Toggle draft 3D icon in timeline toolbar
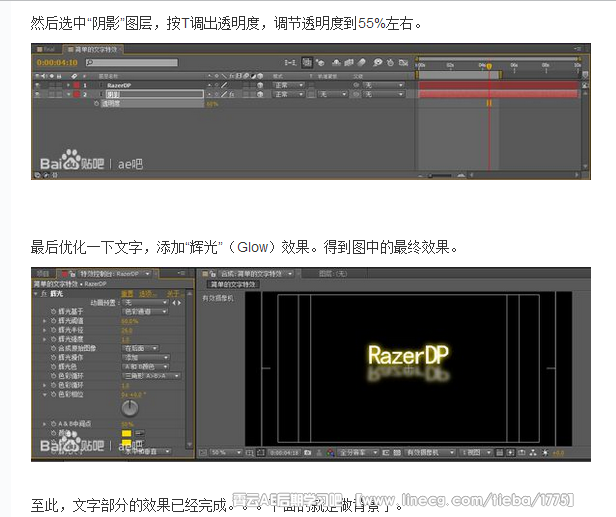This screenshot has height=517, width=616. coord(321,62)
